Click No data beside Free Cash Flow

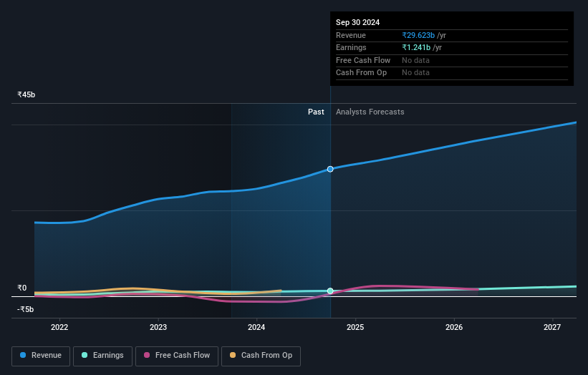click(x=415, y=60)
